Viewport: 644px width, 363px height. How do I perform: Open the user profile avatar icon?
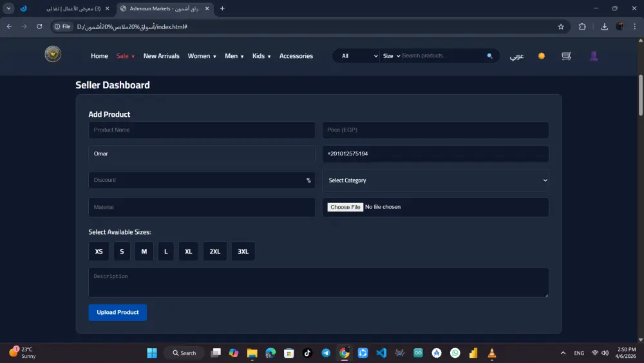(x=594, y=56)
